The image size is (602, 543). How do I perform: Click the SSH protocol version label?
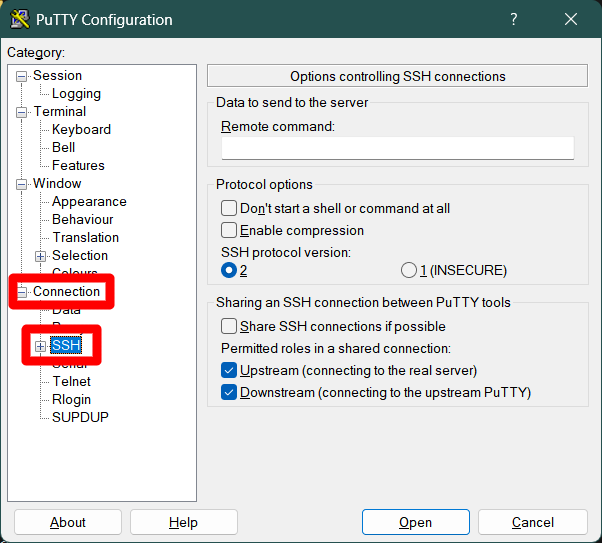[286, 253]
